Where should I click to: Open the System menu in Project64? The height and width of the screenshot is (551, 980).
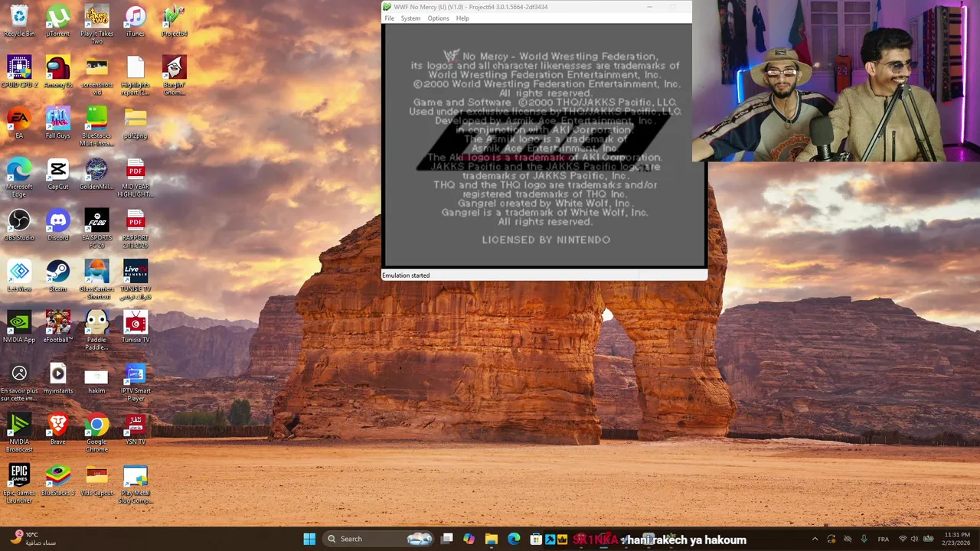pyautogui.click(x=410, y=18)
